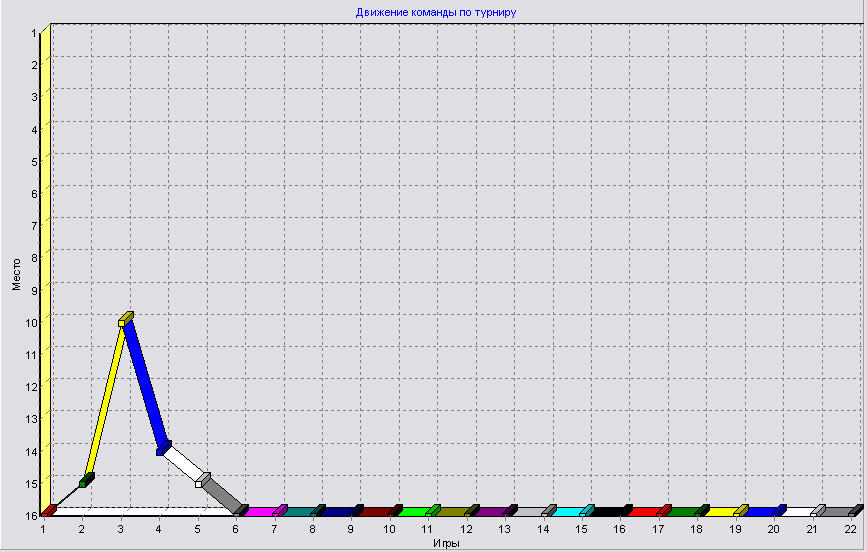The width and height of the screenshot is (867, 552).
Task: Click the 'Игры' axis tick label 9
Action: coord(351,529)
